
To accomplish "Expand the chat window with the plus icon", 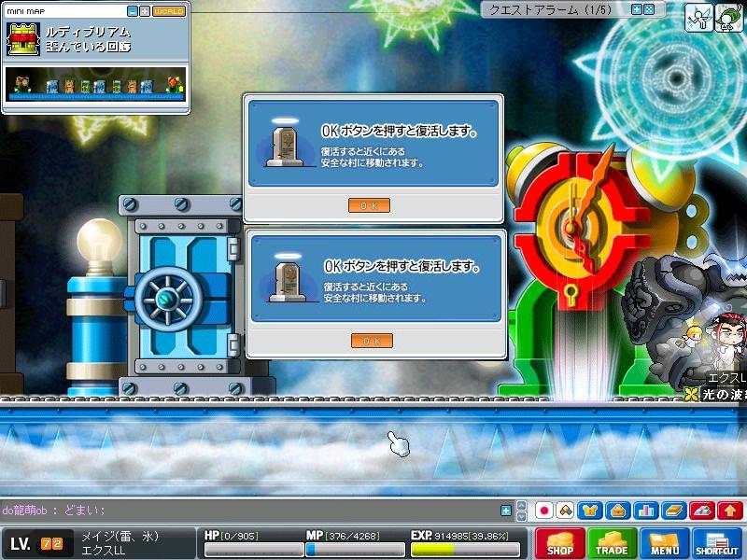I will 506,511.
